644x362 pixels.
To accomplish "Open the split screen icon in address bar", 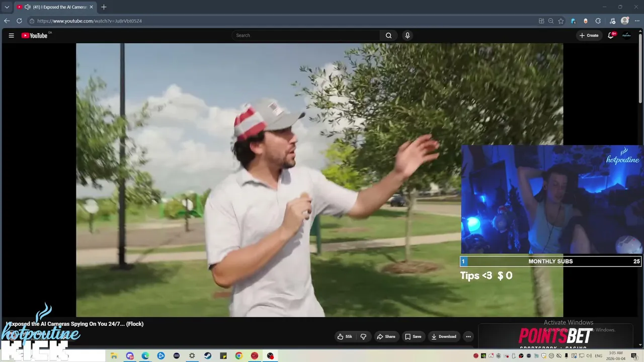I will pos(541,21).
